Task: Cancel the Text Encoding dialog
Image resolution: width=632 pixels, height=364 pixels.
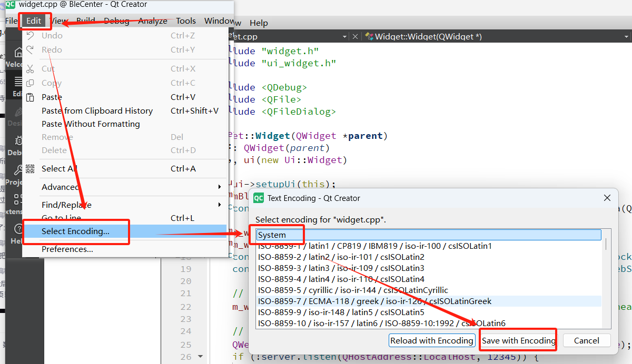Action: (x=587, y=340)
